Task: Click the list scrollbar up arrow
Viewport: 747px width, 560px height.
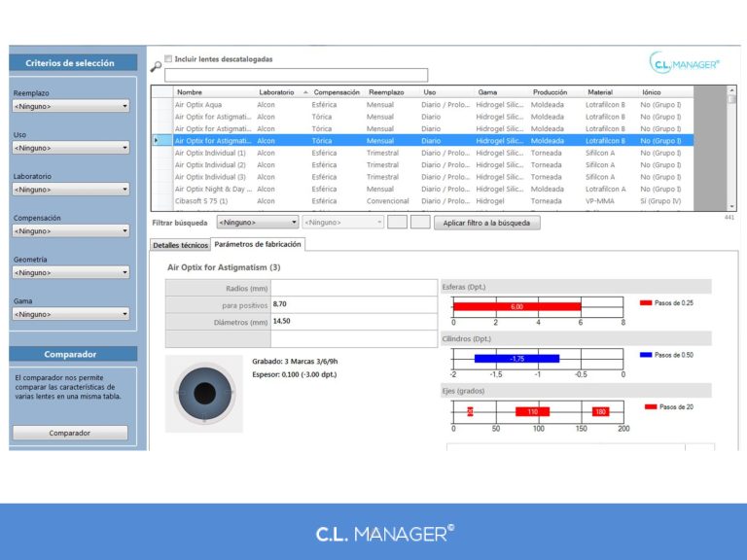Action: coord(731,90)
